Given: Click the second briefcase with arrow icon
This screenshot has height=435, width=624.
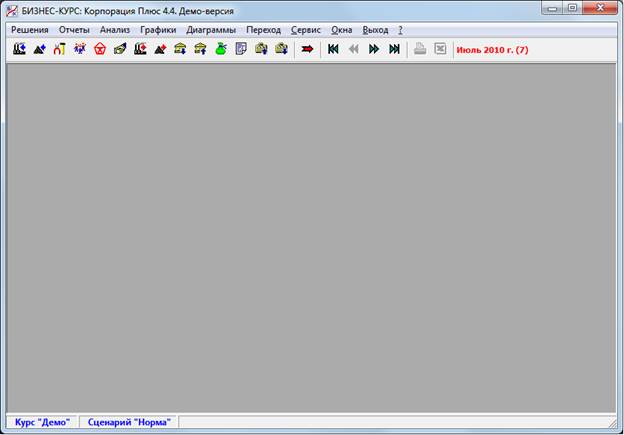Looking at the screenshot, I should (282, 49).
